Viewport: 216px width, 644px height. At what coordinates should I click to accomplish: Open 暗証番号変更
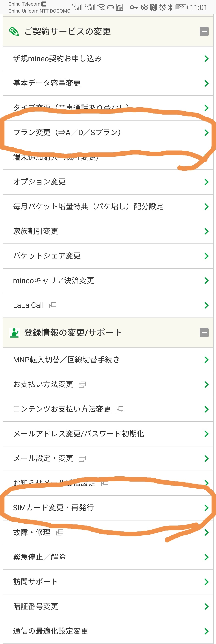(36, 606)
